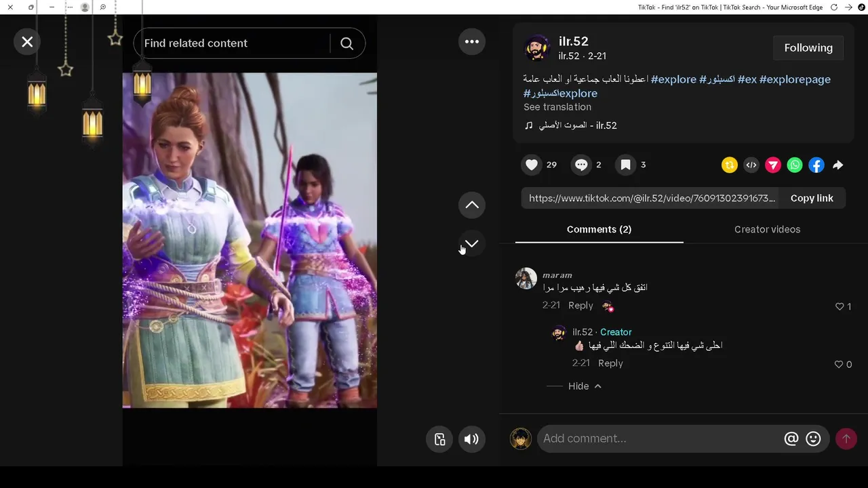Share to Facebook using the blue icon
868x488 pixels.
coord(816,165)
